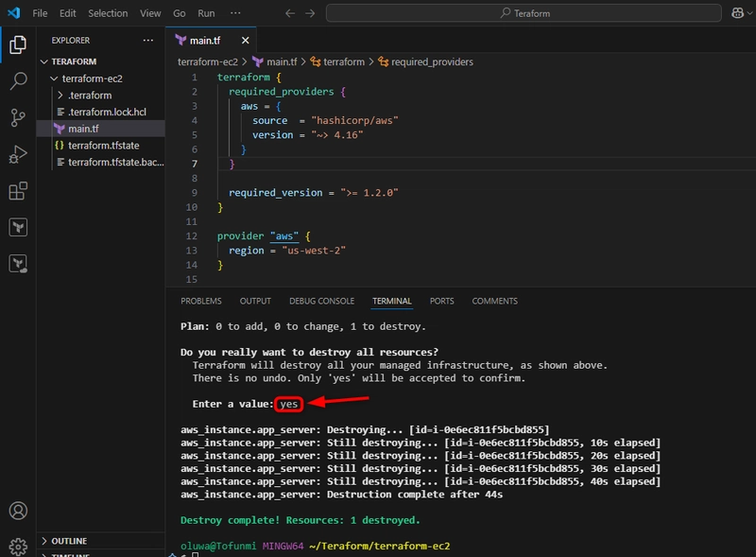
Task: Click the main.tf breadcrumb label
Action: (x=282, y=61)
